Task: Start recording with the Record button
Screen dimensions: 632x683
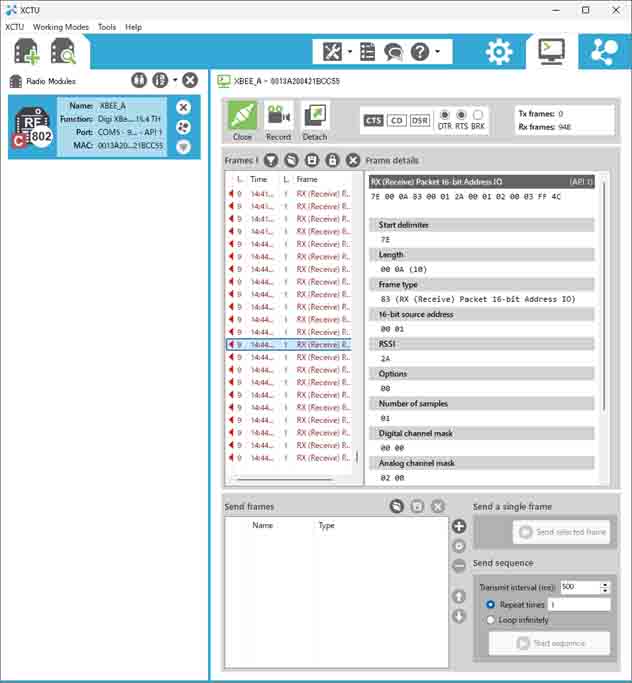Action: click(x=278, y=121)
